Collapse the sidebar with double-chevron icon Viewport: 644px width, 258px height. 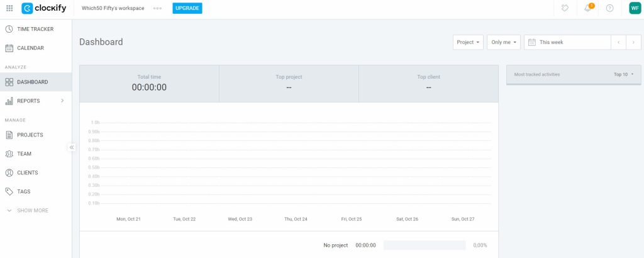[x=72, y=147]
